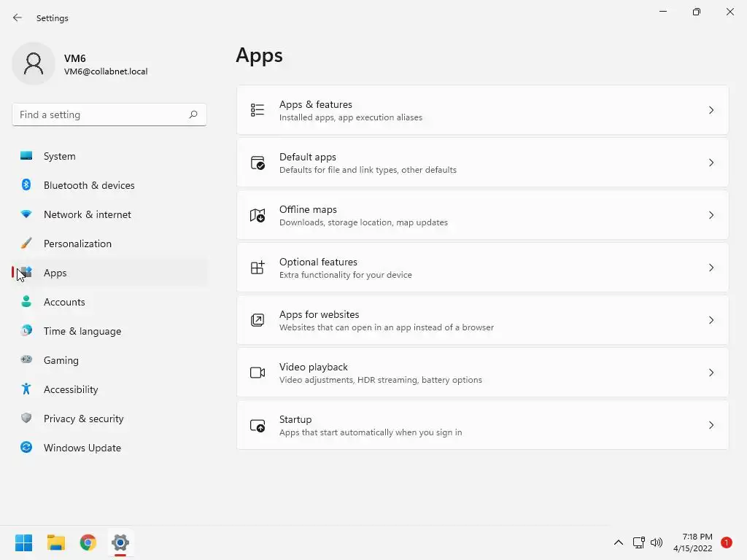The width and height of the screenshot is (747, 560).
Task: Click the Bluetooth & devices sidebar icon
Action: pyautogui.click(x=26, y=185)
